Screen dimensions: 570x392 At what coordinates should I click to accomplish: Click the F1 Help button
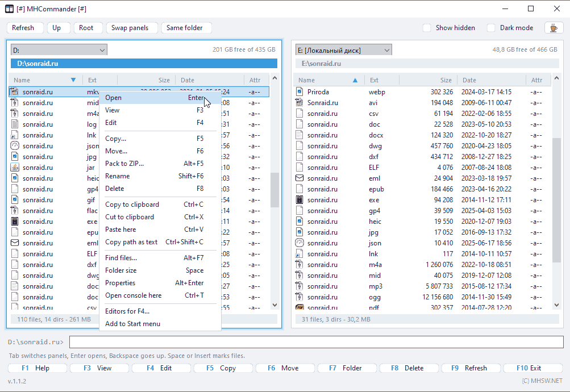tap(38, 368)
